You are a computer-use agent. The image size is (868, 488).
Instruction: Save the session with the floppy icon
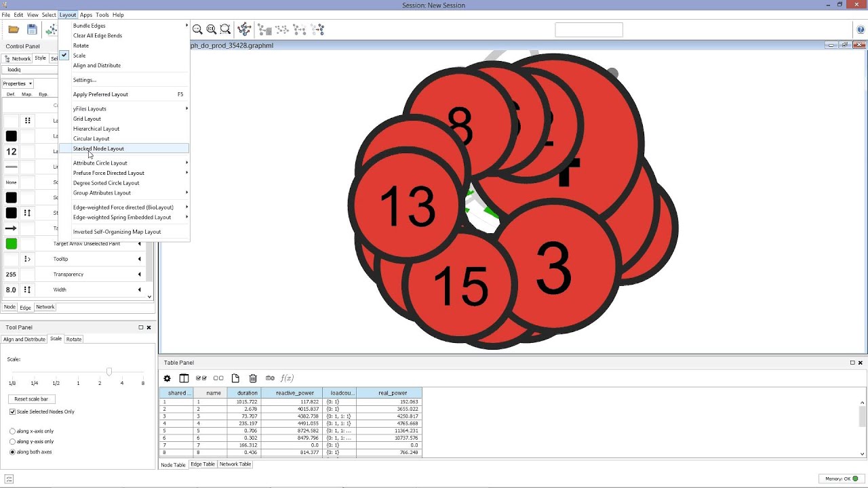[x=32, y=29]
